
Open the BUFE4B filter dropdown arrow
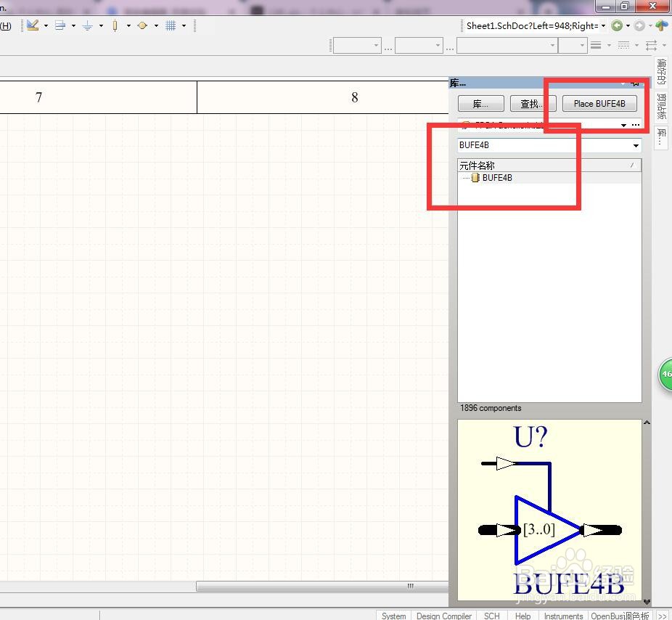[x=636, y=146]
